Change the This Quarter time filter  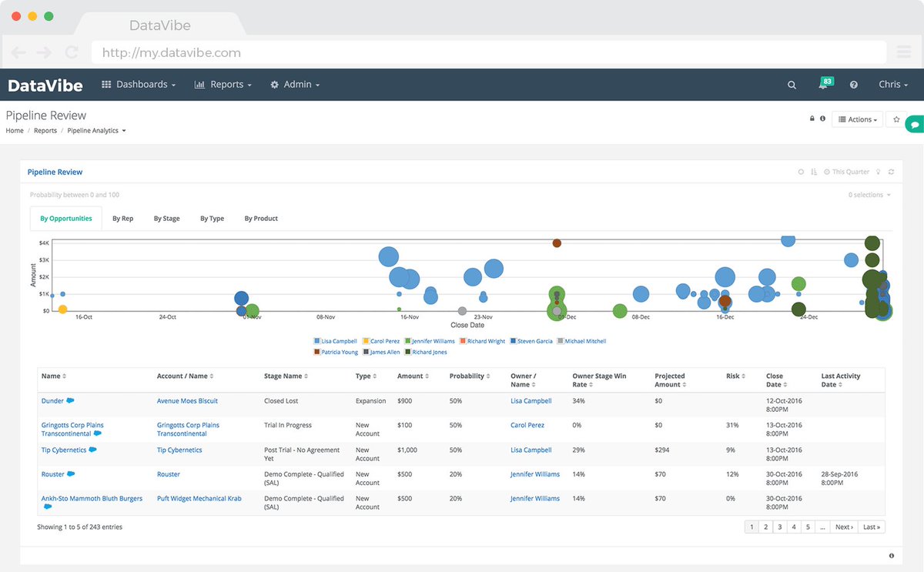tap(846, 172)
